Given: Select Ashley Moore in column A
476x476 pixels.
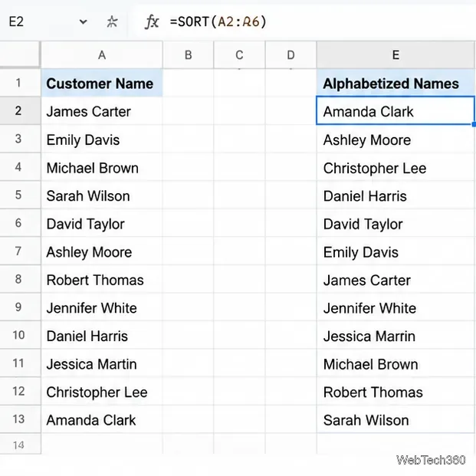Looking at the screenshot, I should [x=102, y=251].
